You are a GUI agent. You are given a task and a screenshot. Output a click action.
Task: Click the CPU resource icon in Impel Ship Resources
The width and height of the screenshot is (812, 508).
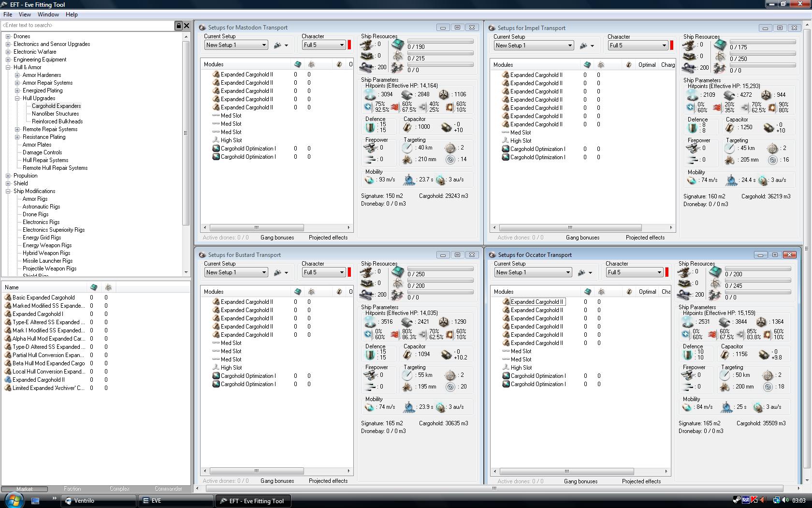pyautogui.click(x=721, y=45)
